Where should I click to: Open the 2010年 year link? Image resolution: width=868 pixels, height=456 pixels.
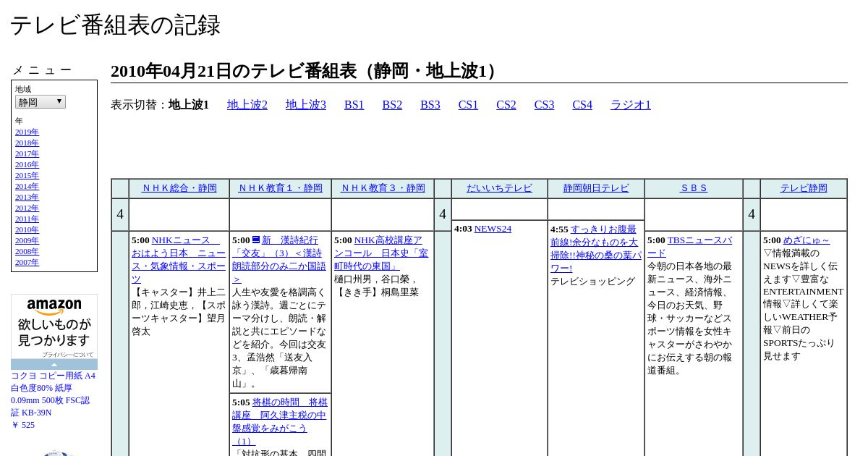pyautogui.click(x=27, y=230)
